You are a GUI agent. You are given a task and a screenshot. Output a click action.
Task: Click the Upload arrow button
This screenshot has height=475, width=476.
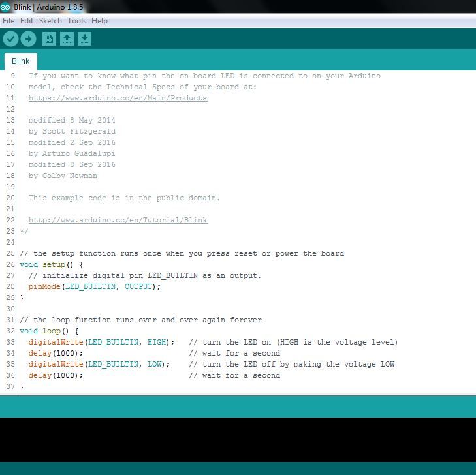coord(28,39)
